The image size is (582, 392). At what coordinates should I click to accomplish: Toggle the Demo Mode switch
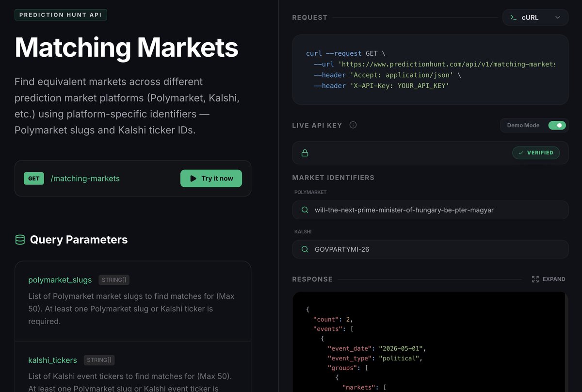click(x=557, y=125)
